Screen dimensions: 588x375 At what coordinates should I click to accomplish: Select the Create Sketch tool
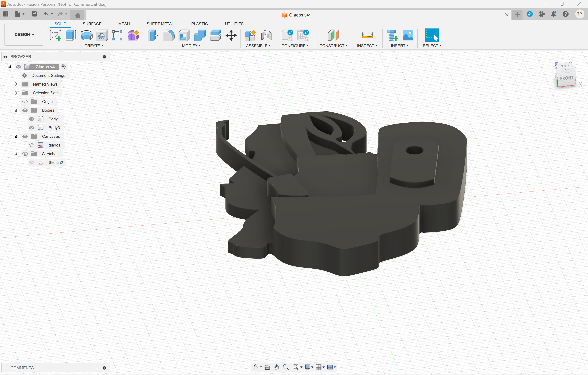coord(55,35)
